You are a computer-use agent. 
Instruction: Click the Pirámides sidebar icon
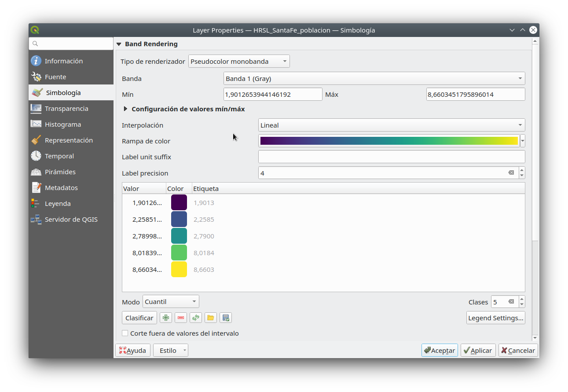[36, 172]
